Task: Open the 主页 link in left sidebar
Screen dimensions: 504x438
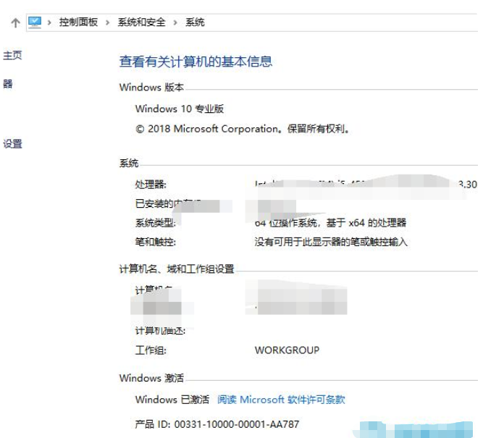Action: [12, 56]
